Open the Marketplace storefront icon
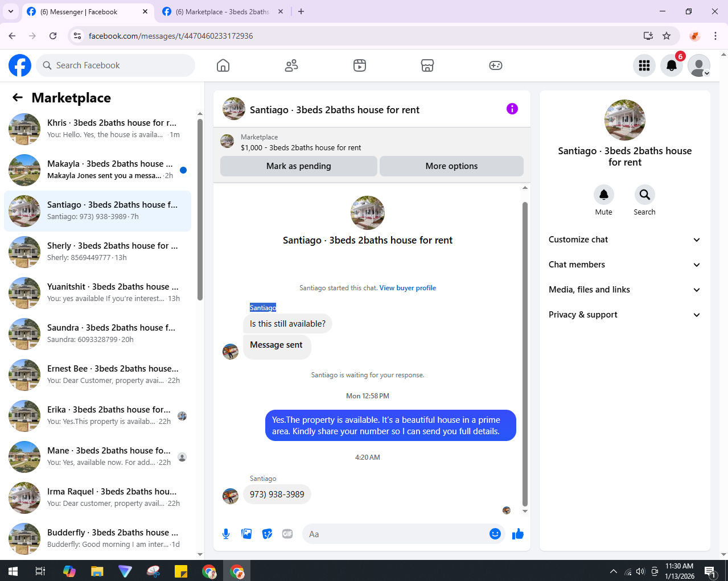728x581 pixels. point(427,65)
